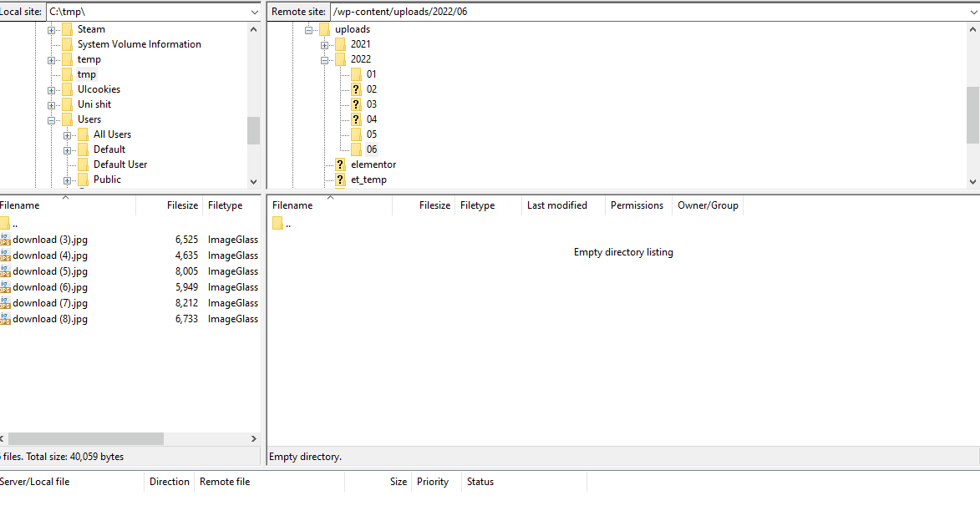Screen dimensions: 980x531
Task: Expand the Ulcookies folder node
Action: pos(52,90)
